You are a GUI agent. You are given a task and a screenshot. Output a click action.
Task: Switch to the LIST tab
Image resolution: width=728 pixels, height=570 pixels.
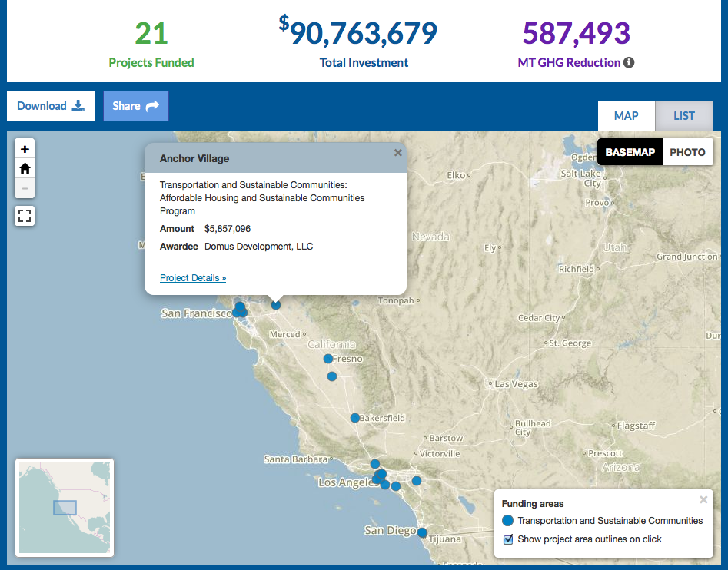point(683,116)
